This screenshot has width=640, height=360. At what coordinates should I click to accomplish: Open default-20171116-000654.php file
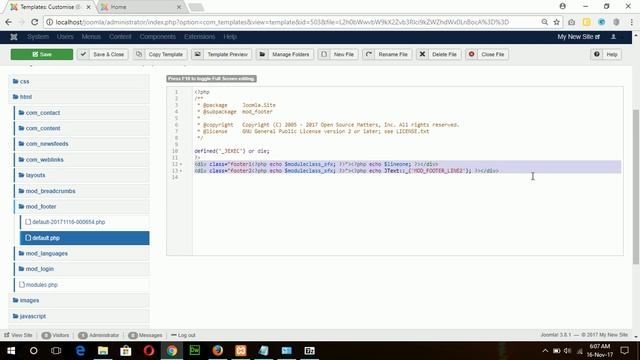(x=84, y=222)
